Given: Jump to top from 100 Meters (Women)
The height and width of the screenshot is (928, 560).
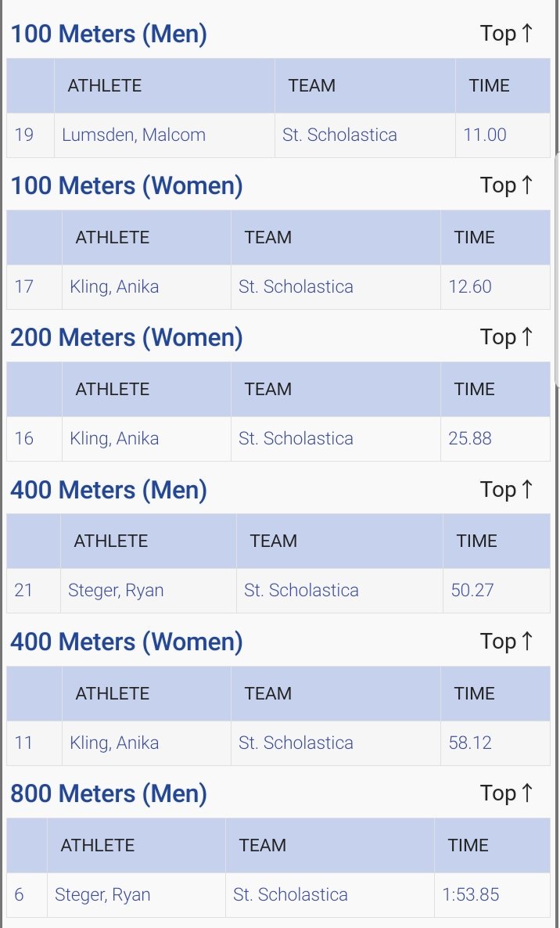Looking at the screenshot, I should tap(506, 185).
